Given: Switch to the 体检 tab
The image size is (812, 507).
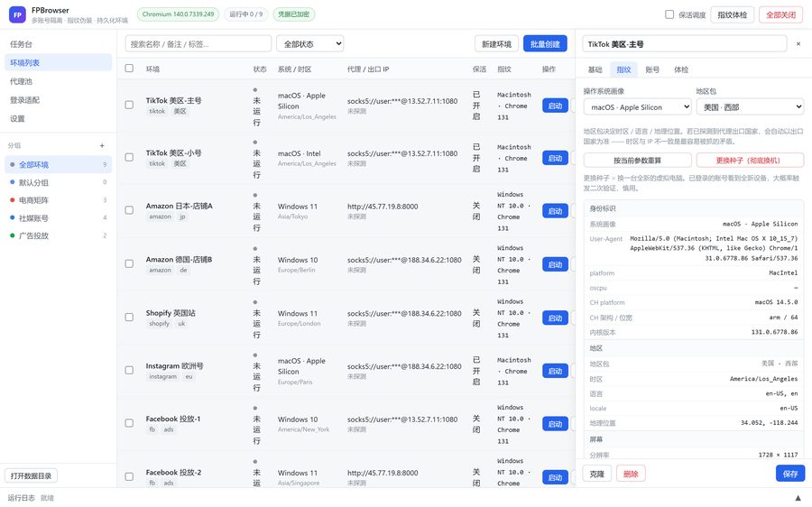Looking at the screenshot, I should click(x=681, y=69).
